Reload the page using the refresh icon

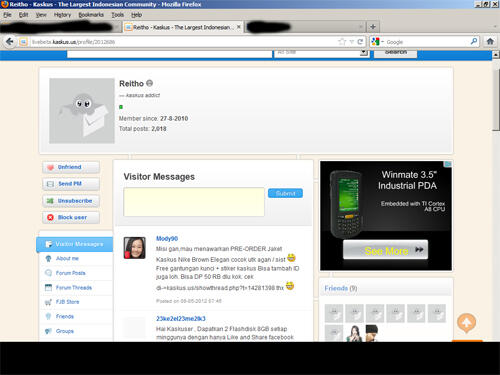click(360, 42)
